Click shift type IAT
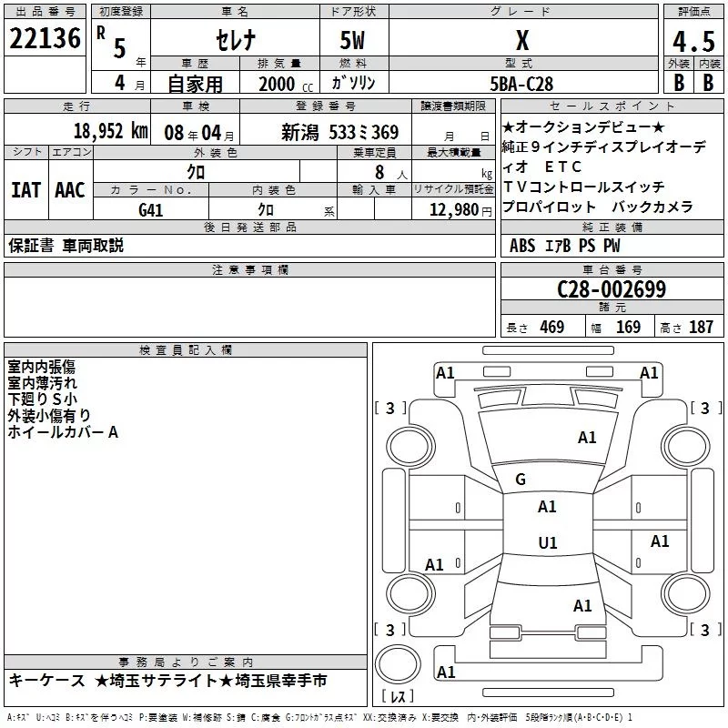The image size is (728, 728). 25,190
